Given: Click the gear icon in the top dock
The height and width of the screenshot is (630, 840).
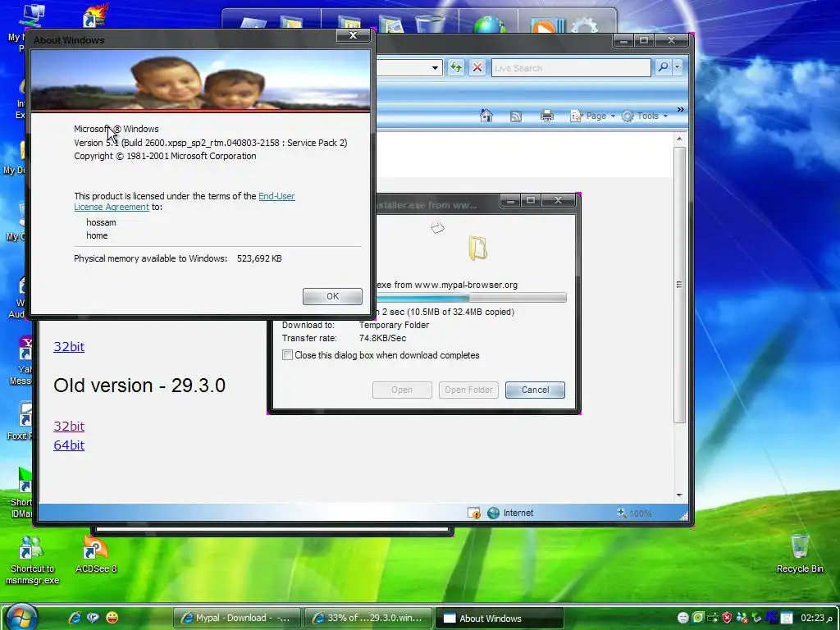Looking at the screenshot, I should tap(584, 25).
